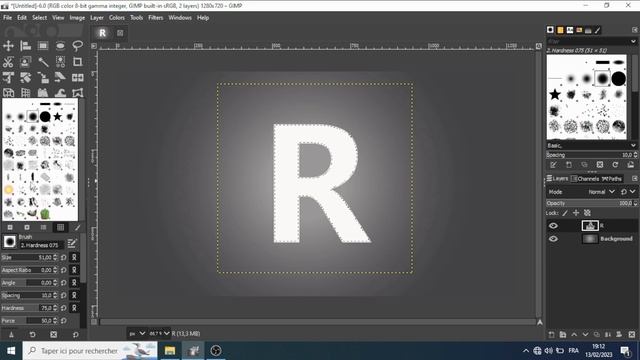Refresh brushes in the Brushes panel

tap(615, 165)
